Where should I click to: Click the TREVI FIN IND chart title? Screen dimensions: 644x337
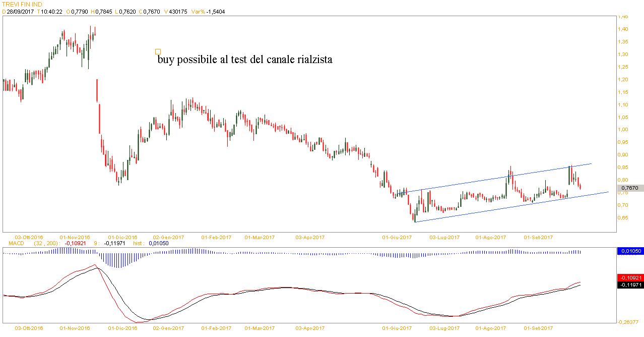22,4
